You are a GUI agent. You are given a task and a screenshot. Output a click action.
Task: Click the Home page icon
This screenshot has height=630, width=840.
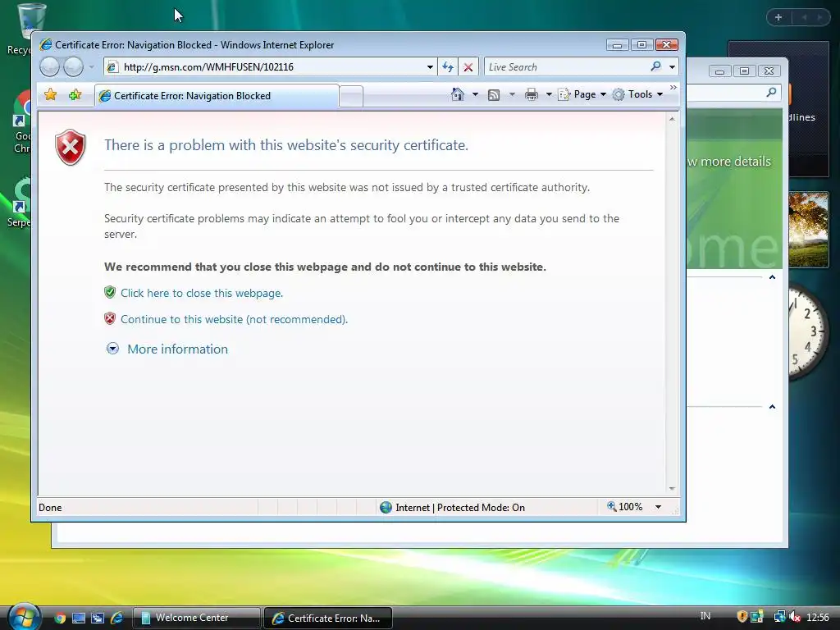457,94
